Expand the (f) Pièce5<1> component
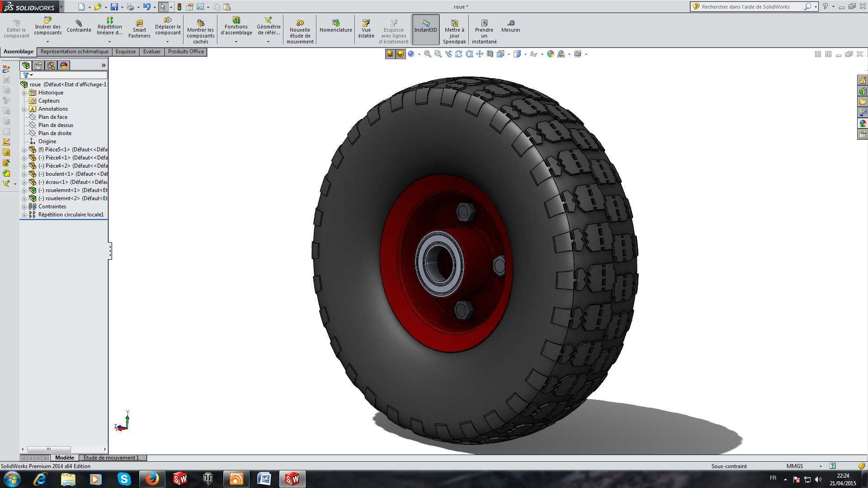 [24, 150]
